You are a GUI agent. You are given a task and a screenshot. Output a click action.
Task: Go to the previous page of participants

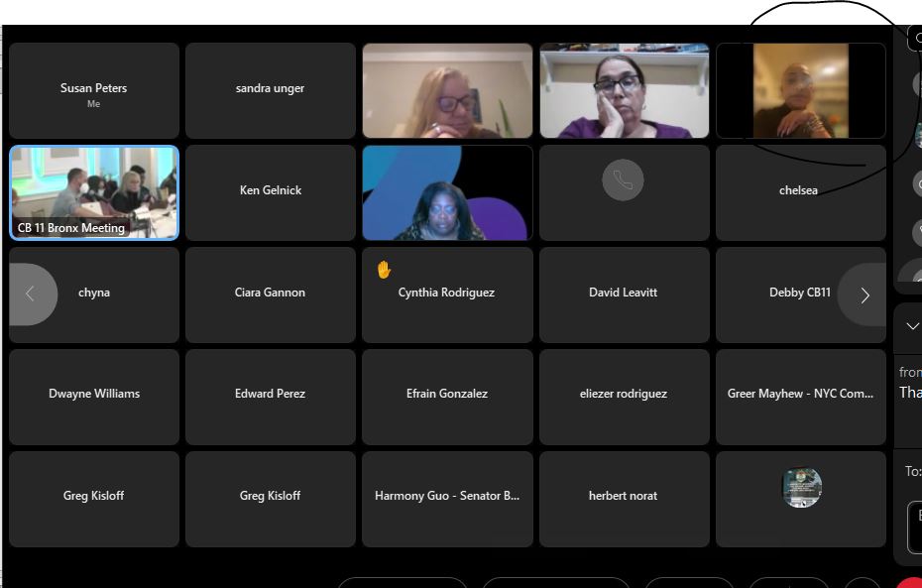[31, 294]
